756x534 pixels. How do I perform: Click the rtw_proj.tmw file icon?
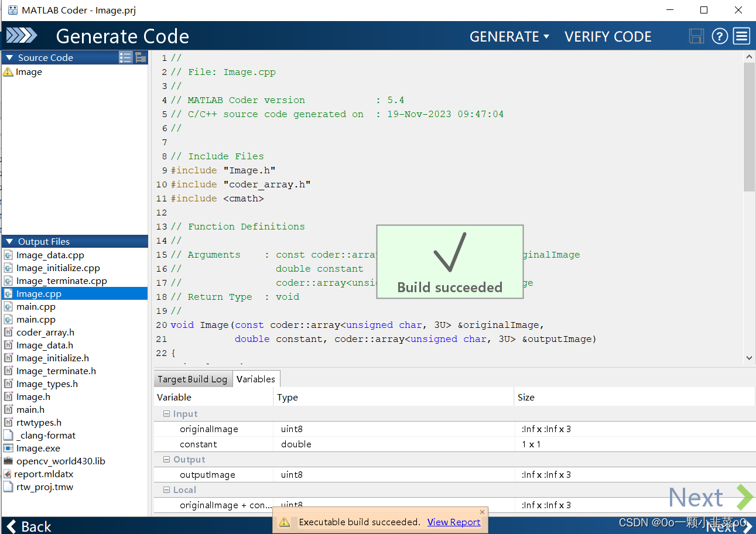point(8,487)
